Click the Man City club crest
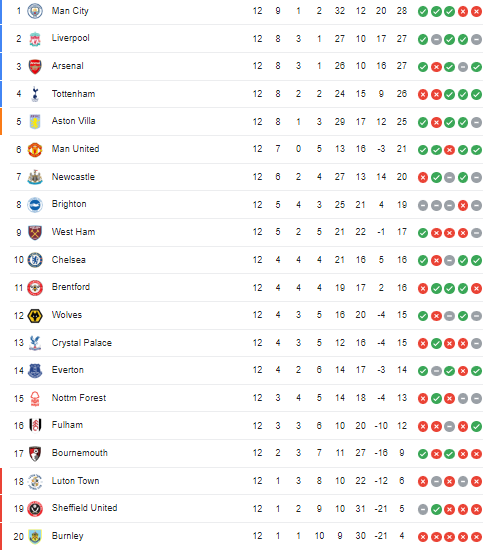493x557 pixels. (35, 11)
